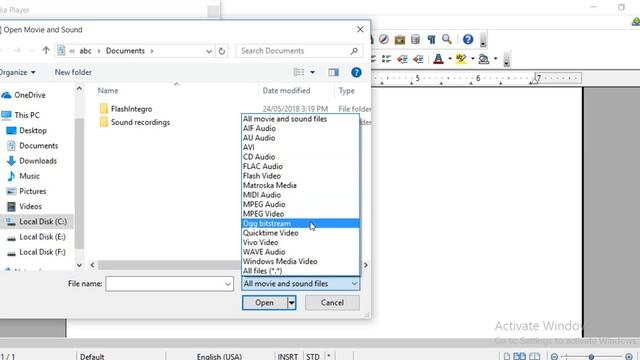The height and width of the screenshot is (360, 640).
Task: Select the Sound recordings folder
Action: coord(140,122)
